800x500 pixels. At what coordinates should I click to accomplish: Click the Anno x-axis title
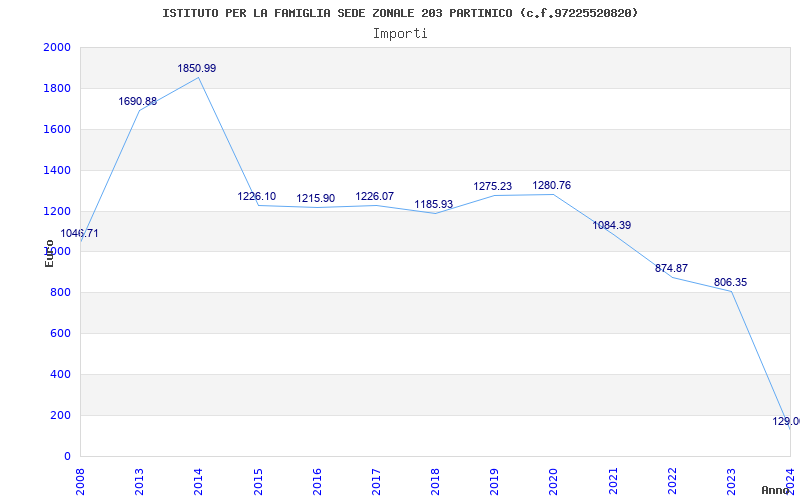click(775, 490)
